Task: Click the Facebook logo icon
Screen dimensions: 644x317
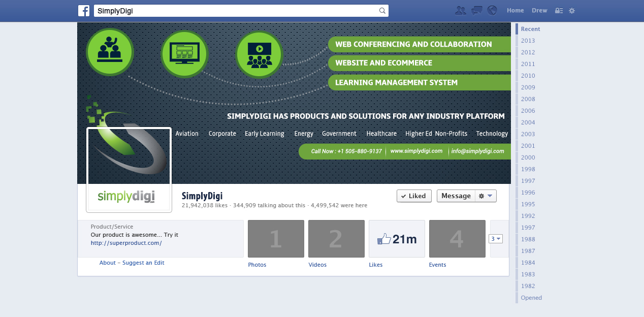Action: click(x=84, y=11)
